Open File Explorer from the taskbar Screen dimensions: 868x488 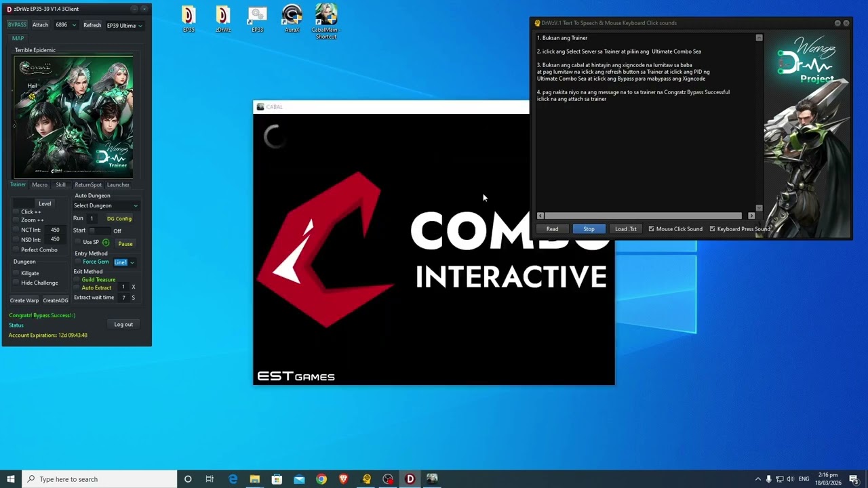point(255,479)
